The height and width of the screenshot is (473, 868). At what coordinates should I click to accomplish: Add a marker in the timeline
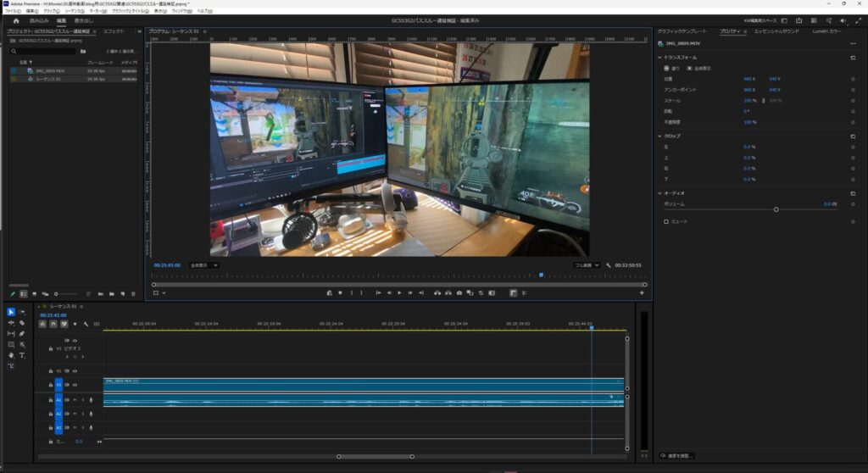(x=75, y=324)
